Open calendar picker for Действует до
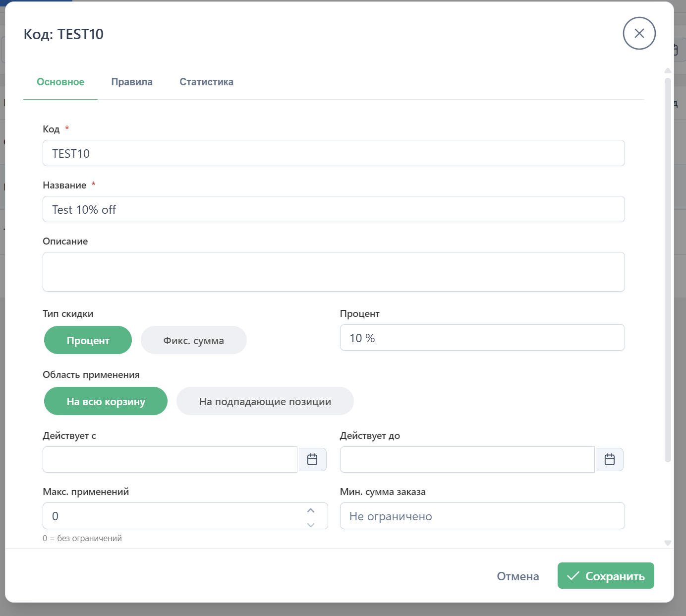Viewport: 686px width, 616px height. tap(609, 459)
